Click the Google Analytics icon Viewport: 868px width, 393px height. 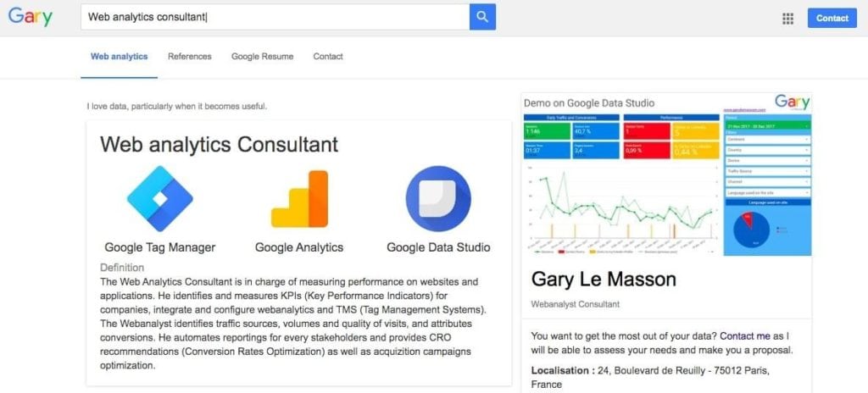coord(299,199)
